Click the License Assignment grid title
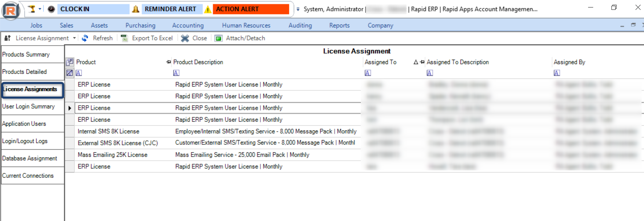The height and width of the screenshot is (221, 644). click(x=357, y=51)
